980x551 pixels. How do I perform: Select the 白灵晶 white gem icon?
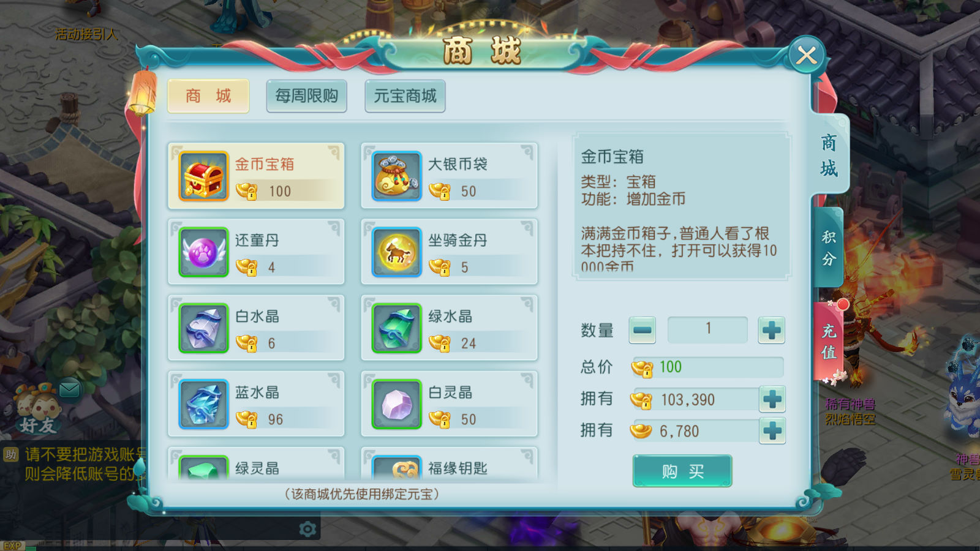coord(397,404)
